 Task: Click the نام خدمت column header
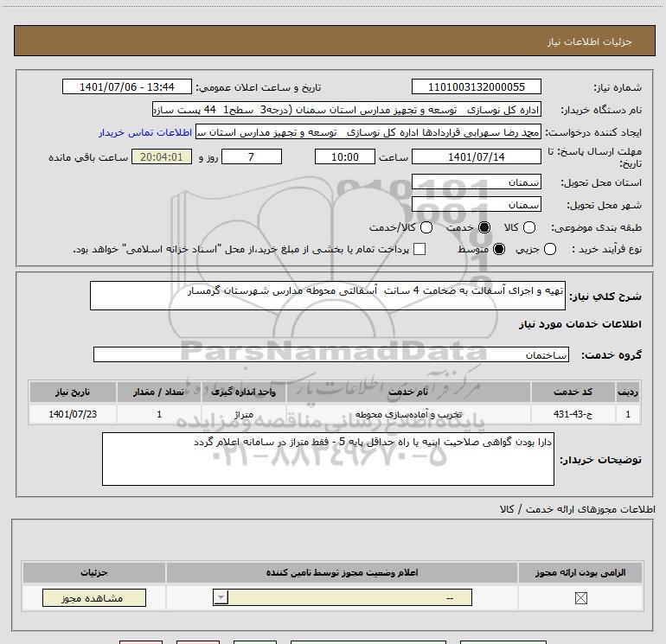click(x=408, y=392)
